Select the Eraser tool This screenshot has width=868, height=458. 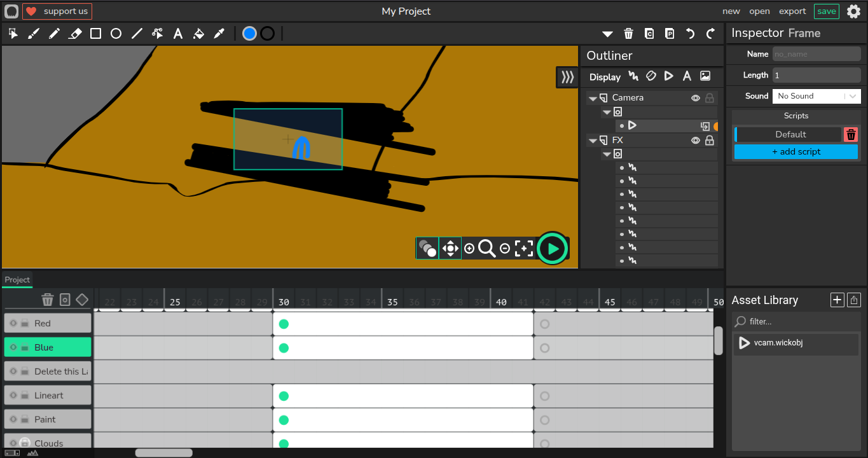coord(75,34)
